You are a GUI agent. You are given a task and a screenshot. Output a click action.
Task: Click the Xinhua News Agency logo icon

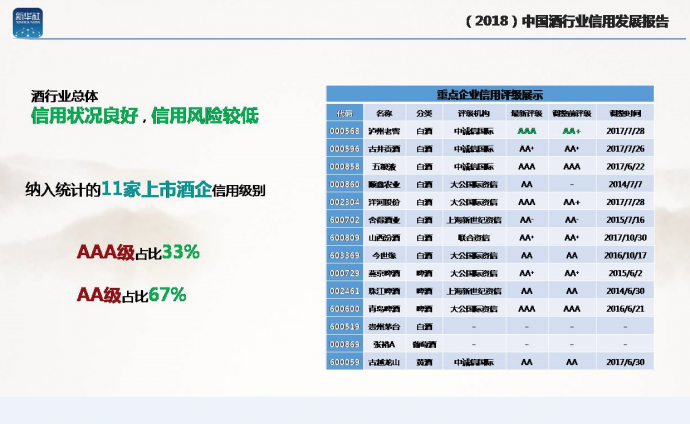28,23
